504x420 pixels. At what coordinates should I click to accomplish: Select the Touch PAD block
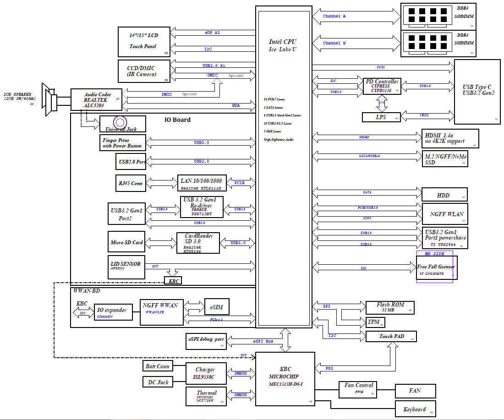pyautogui.click(x=391, y=336)
